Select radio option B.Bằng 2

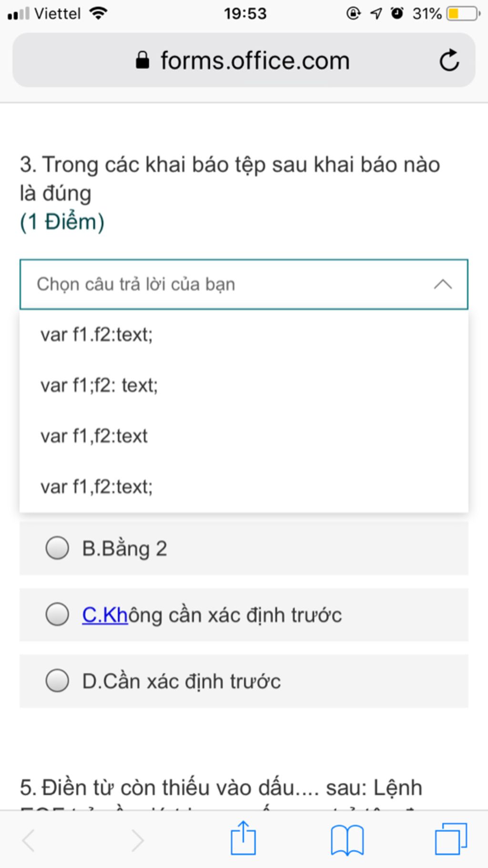click(57, 548)
